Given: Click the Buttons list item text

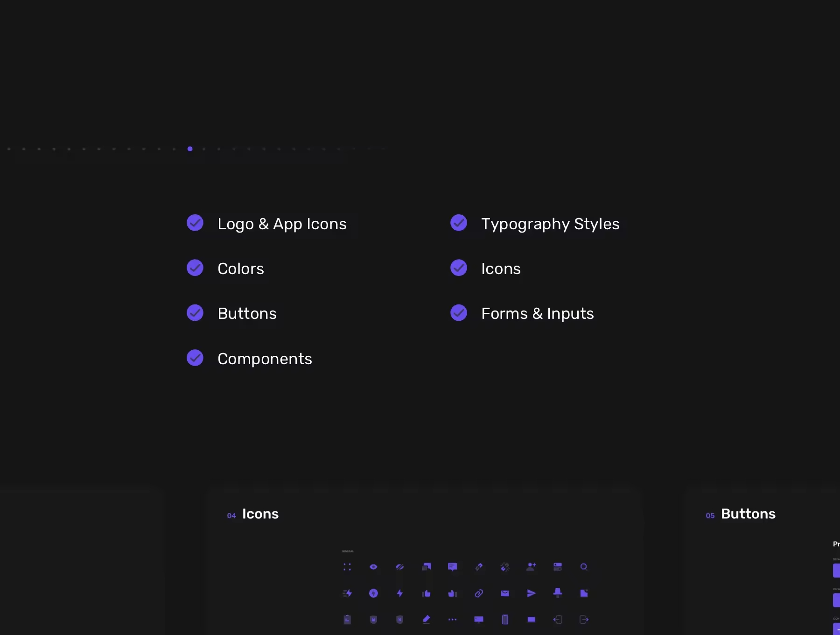Looking at the screenshot, I should point(247,313).
